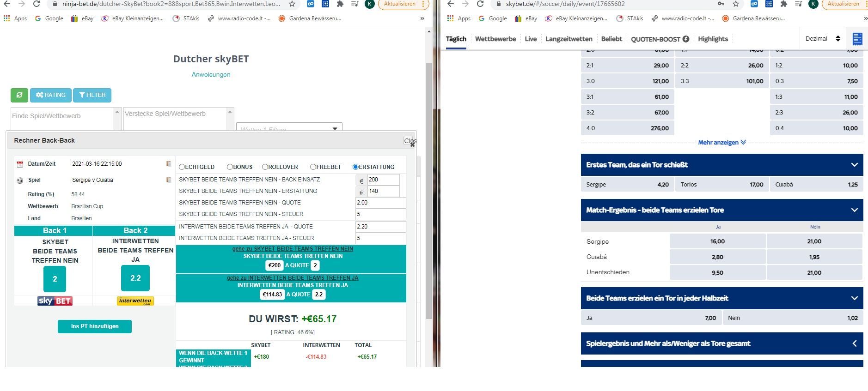Go back in the skybet browser window

451,4
